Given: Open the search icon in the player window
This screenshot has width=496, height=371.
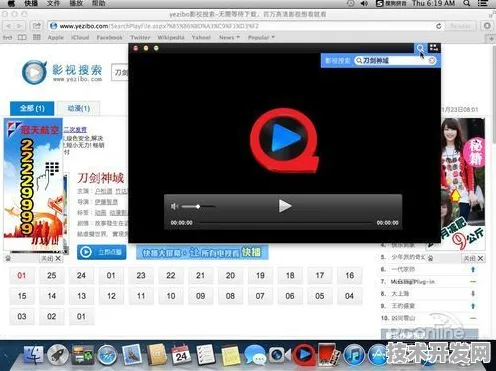Looking at the screenshot, I should pos(420,48).
